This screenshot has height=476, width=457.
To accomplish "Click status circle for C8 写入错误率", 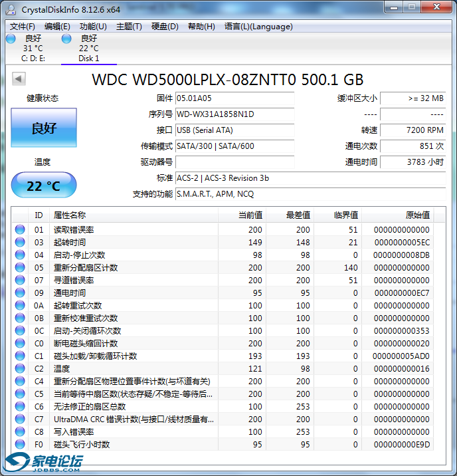I will click(20, 431).
